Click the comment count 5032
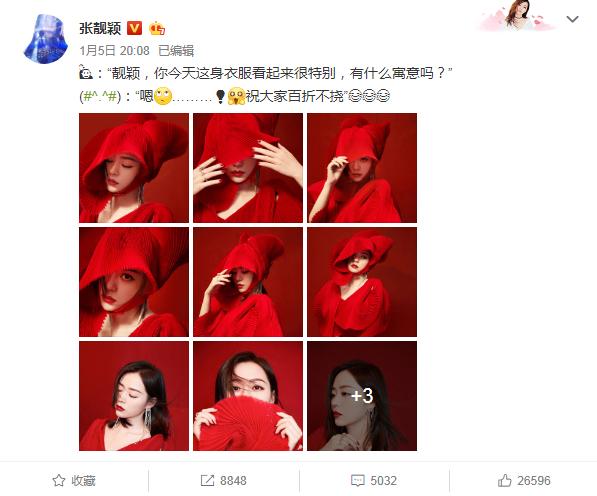 [384, 480]
